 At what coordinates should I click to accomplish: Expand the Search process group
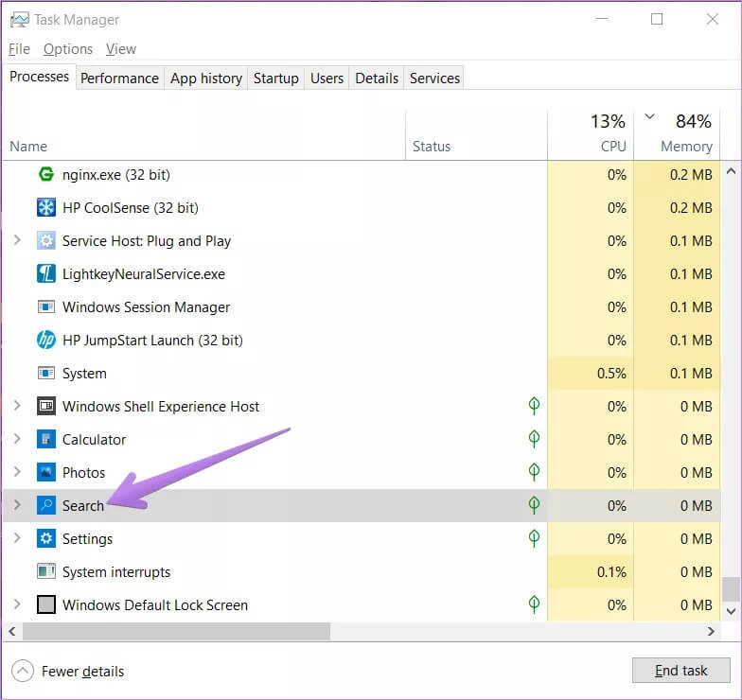[x=17, y=505]
